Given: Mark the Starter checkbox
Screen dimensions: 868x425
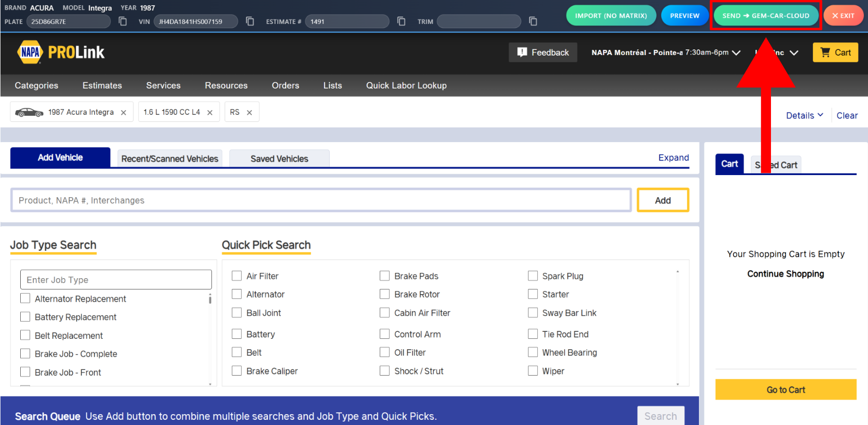Looking at the screenshot, I should (x=533, y=294).
